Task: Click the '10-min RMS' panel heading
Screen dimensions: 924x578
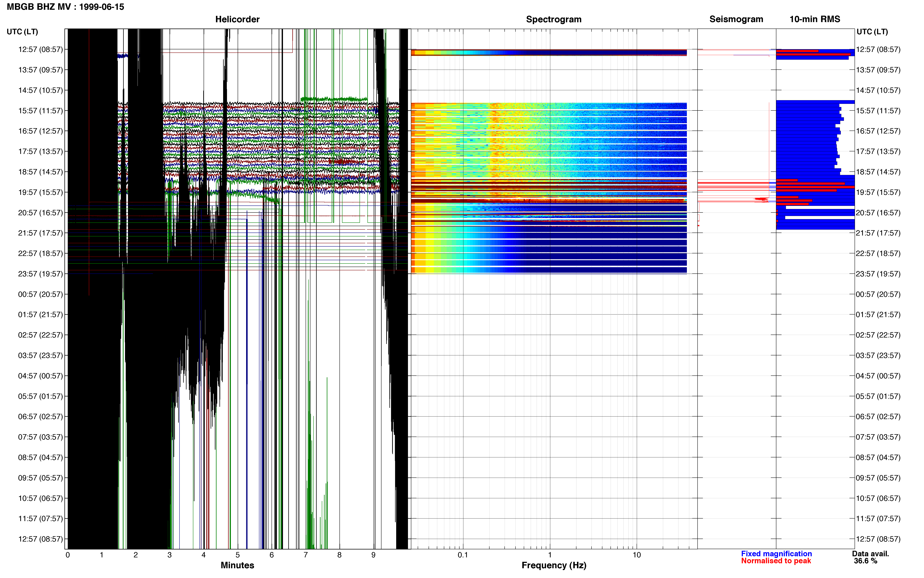Action: (x=815, y=19)
